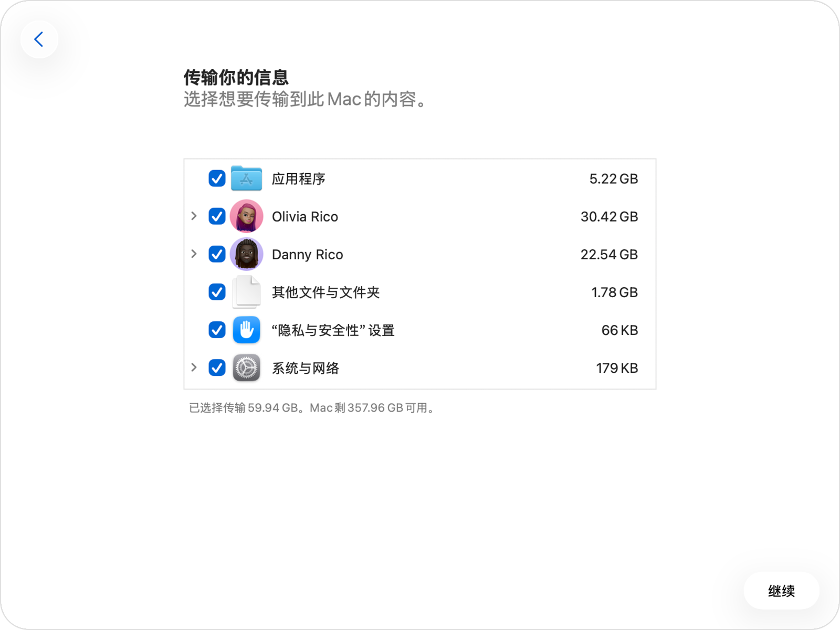The height and width of the screenshot is (630, 840).
Task: Expand the 系统与网络 row chevron
Action: tap(194, 367)
